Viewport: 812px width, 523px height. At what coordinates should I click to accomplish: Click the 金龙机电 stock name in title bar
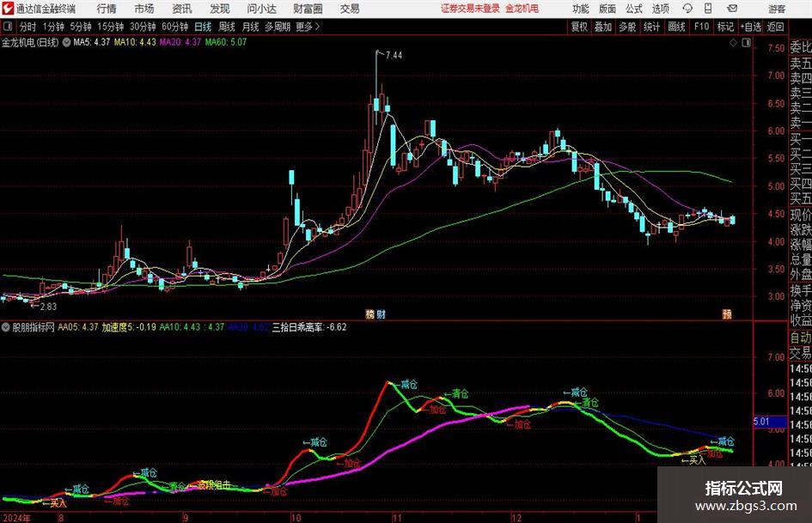522,9
